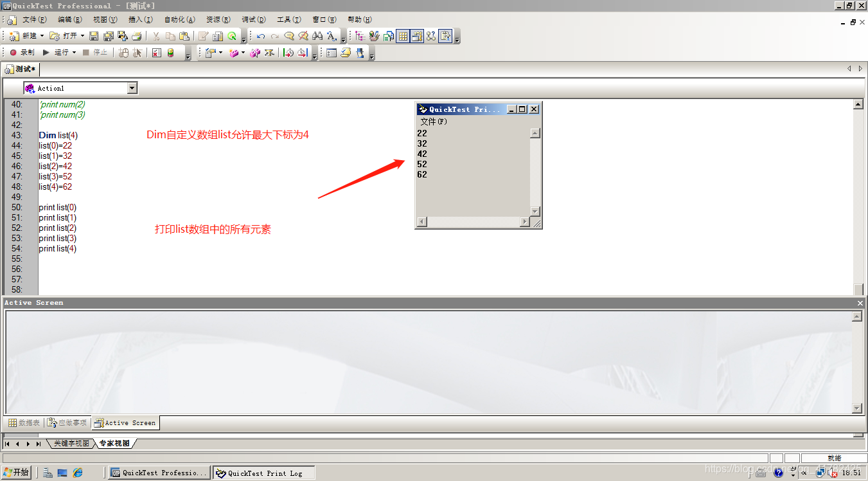Switch to the QuickTest Print Log taskbar button
Screen dimensions: 868x481
[264, 473]
